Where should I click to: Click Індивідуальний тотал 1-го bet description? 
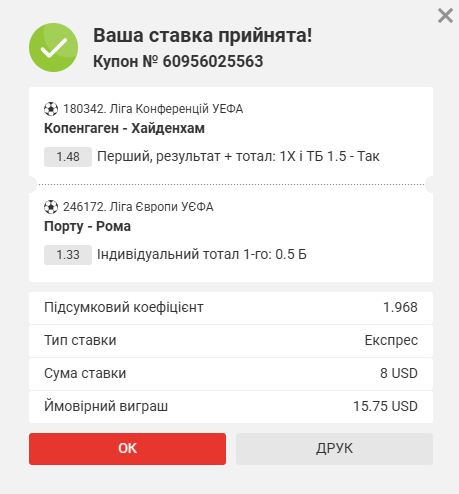pyautogui.click(x=202, y=255)
